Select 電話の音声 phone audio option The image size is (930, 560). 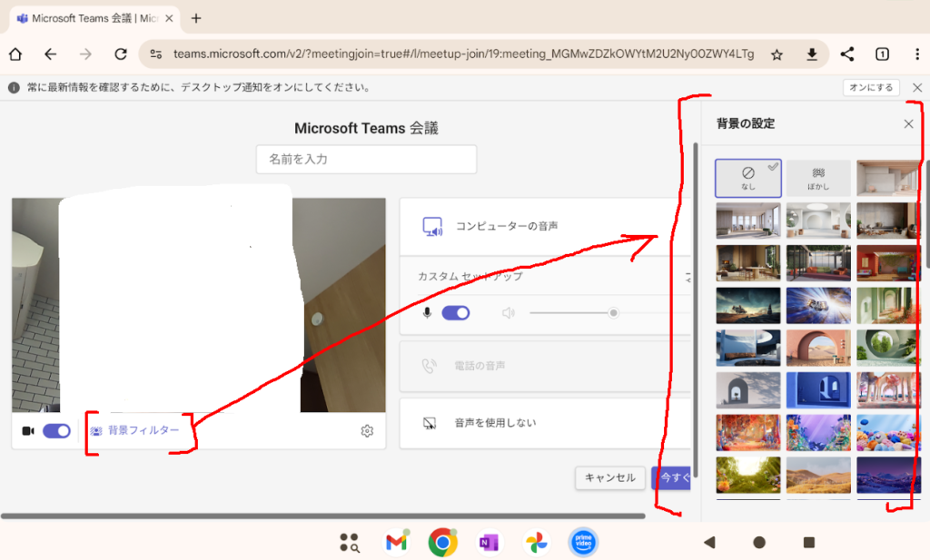pyautogui.click(x=545, y=366)
